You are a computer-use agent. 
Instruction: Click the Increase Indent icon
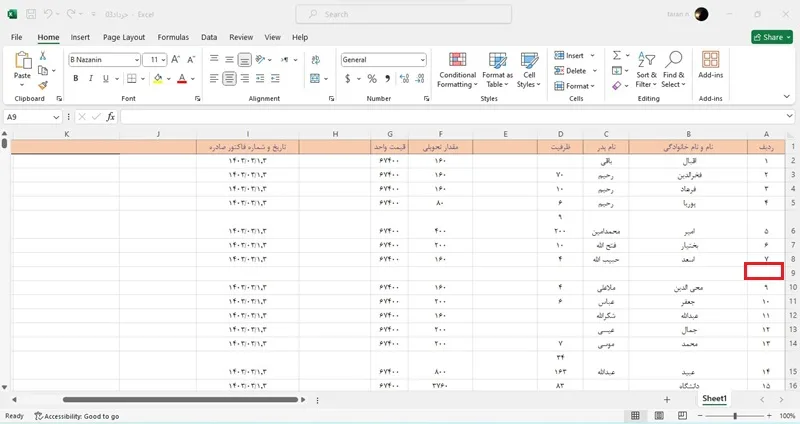tap(276, 78)
